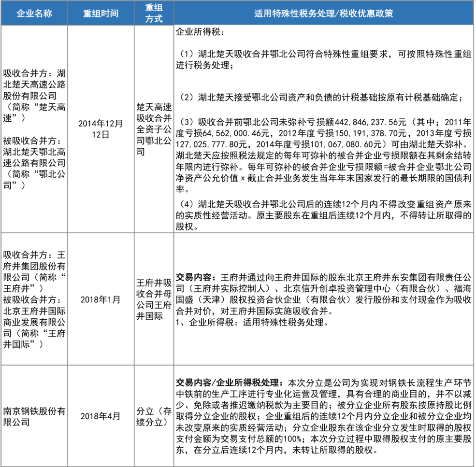Select the 重组时间 column header
Screen dimensions: 476x467
tap(101, 14)
